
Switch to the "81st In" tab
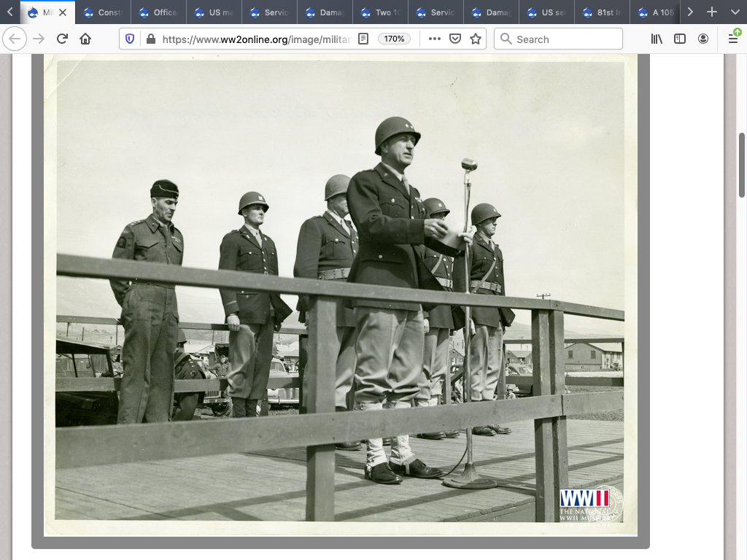(603, 12)
